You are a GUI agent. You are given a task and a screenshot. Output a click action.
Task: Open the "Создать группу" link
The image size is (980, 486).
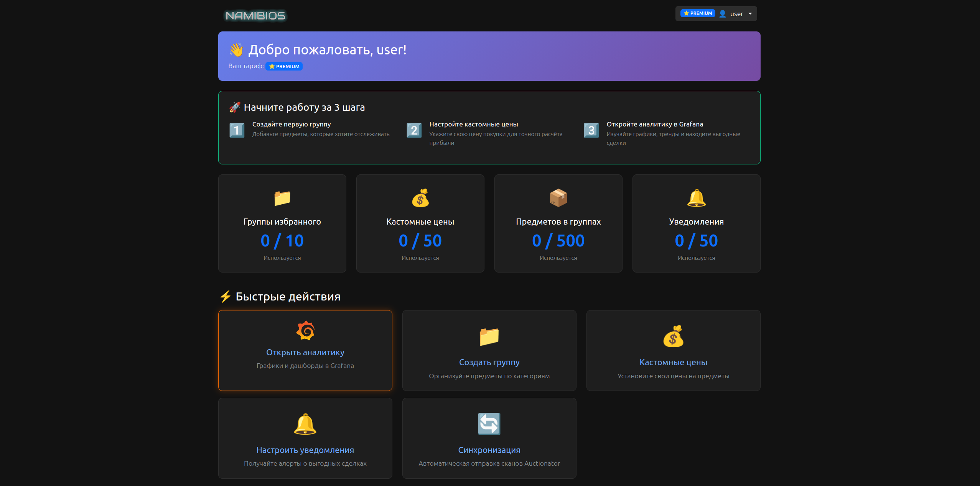pyautogui.click(x=489, y=362)
